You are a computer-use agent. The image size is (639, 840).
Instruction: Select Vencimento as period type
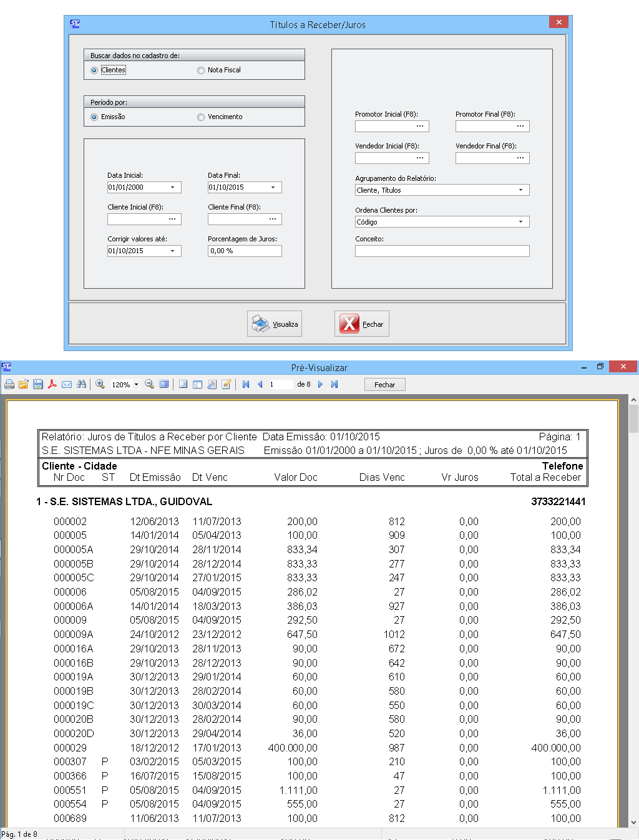pyautogui.click(x=201, y=117)
